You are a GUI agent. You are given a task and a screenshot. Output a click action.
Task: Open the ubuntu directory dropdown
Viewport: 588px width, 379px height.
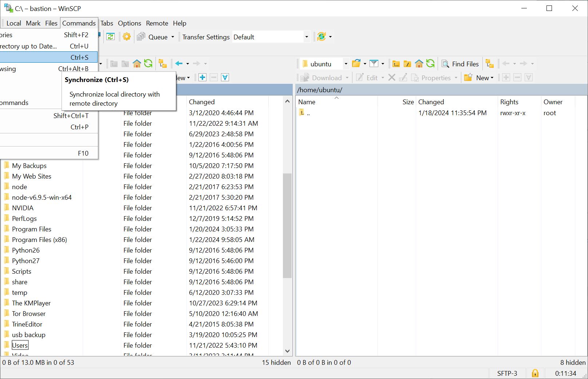point(346,64)
